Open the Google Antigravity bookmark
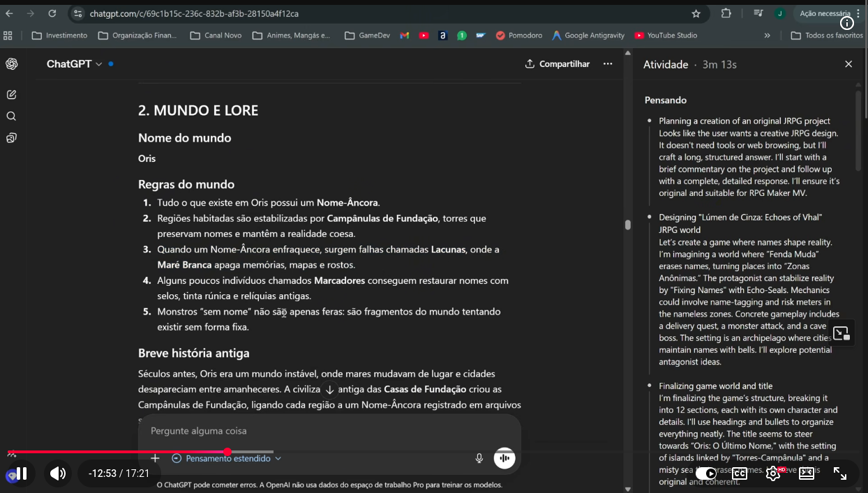This screenshot has width=868, height=493. [587, 35]
